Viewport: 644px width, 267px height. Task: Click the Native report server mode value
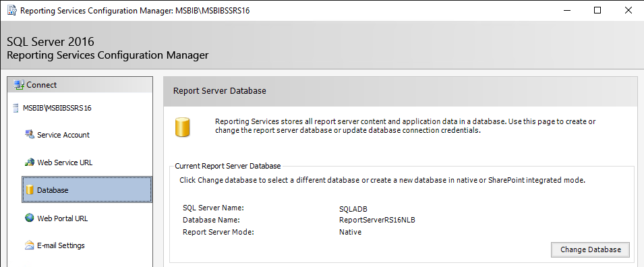[x=351, y=232]
